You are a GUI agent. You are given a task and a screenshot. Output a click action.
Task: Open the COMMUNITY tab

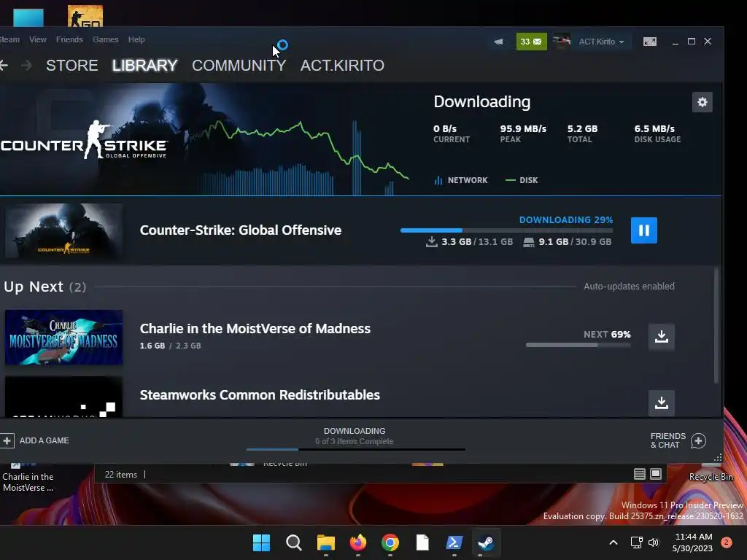pyautogui.click(x=239, y=65)
